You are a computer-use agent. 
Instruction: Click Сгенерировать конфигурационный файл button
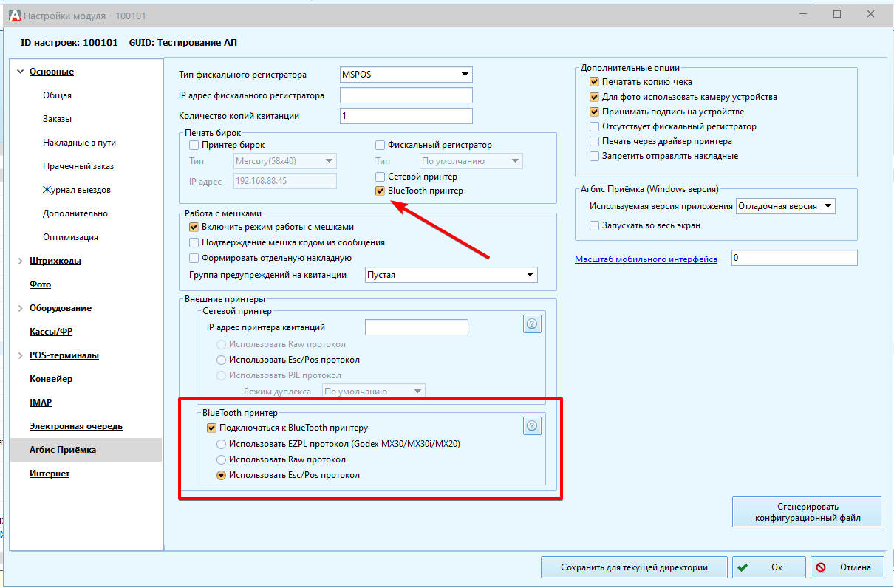[807, 512]
